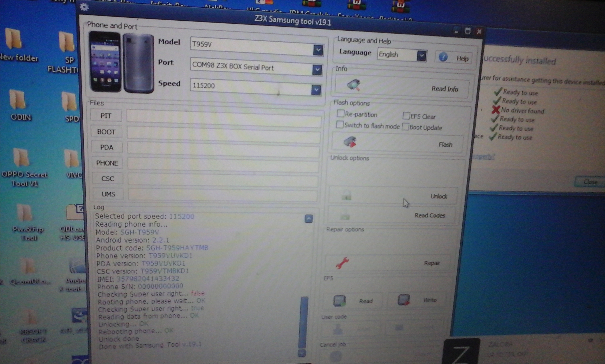Click the back phone image thumbnail

139,63
